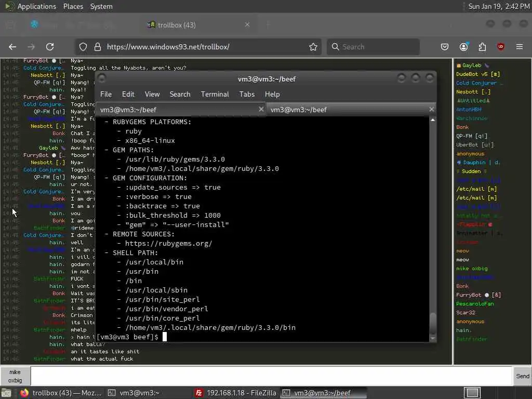Click 'what the actual fuck' chat message
Viewport: 532px width, 399px height.
[102, 358]
